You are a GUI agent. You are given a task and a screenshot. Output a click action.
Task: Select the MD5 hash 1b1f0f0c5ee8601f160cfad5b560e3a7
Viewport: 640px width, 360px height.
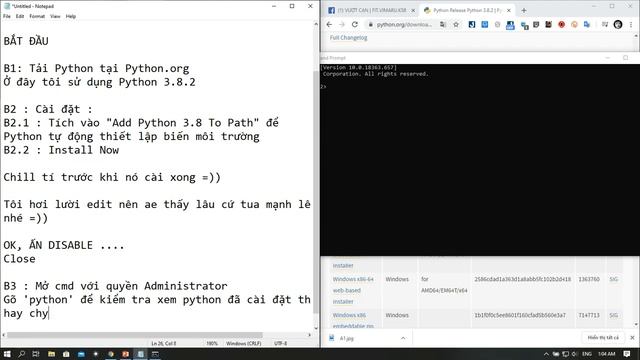pyautogui.click(x=520, y=315)
